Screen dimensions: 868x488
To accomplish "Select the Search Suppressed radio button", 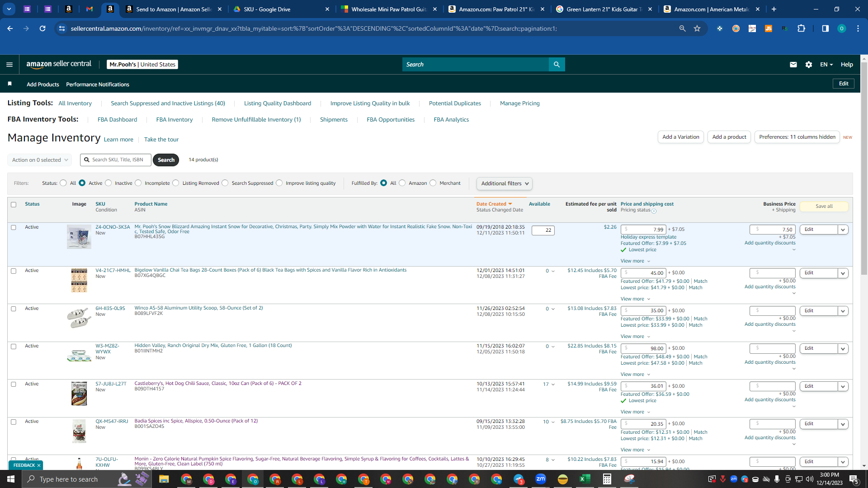I will 225,183.
